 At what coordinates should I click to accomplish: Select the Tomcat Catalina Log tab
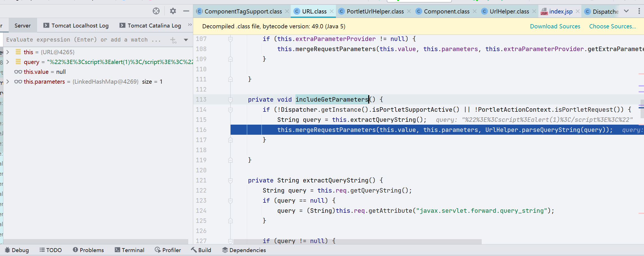pyautogui.click(x=154, y=26)
